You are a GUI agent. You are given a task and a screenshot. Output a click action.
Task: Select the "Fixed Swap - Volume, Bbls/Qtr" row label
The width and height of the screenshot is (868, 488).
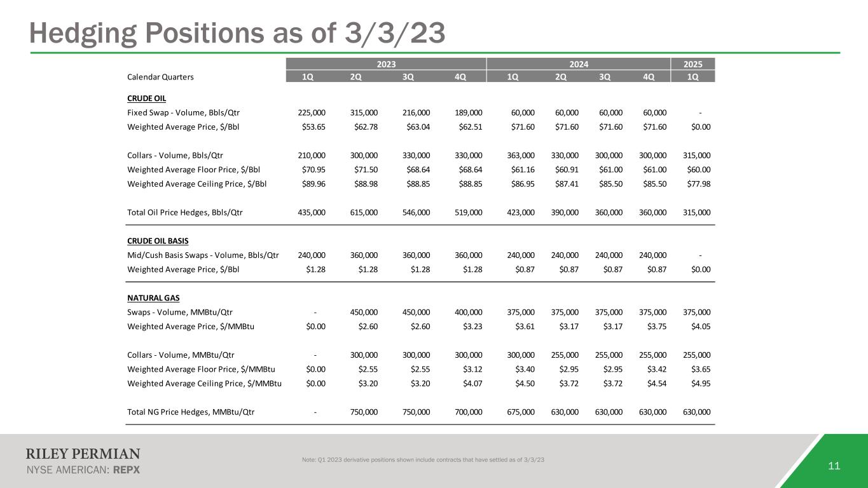(x=183, y=112)
